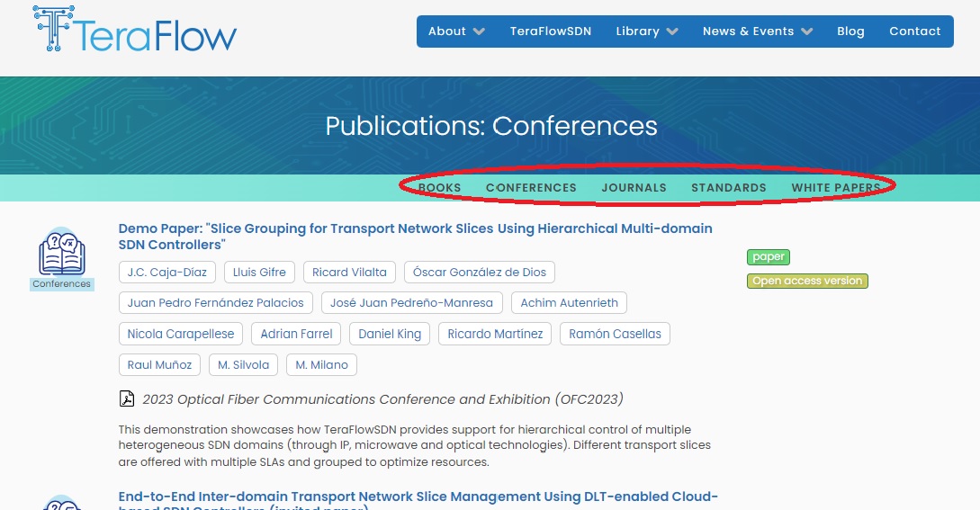Screen dimensions: 980x510
Task: Select author J.C. Caja-Díaz
Action: coord(166,272)
